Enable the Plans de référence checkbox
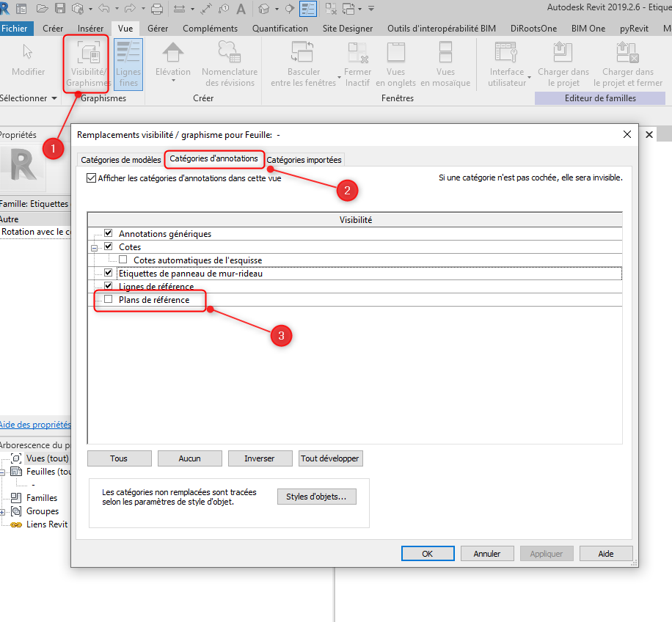The image size is (672, 622). (109, 300)
